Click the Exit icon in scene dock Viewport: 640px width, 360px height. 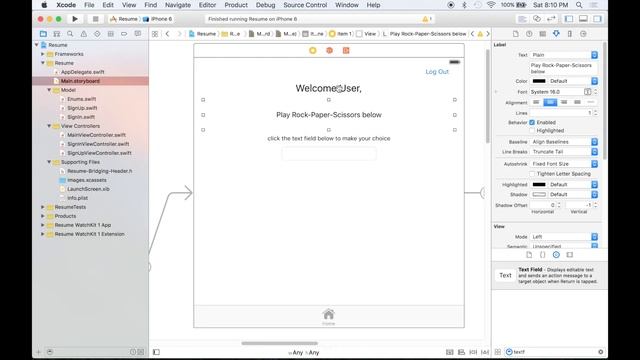346,50
